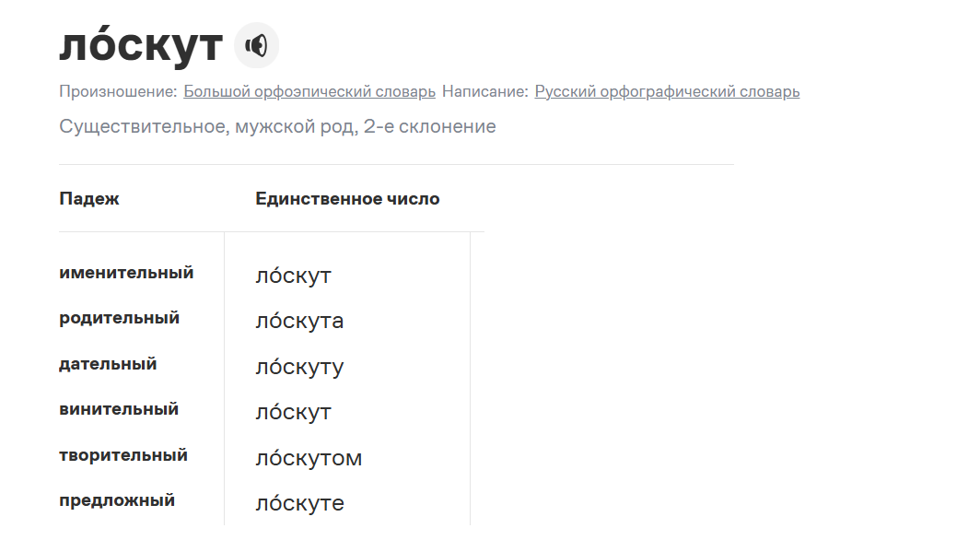Select the Существительное, мужской род description
Screen dimensions: 980x552
(x=277, y=126)
